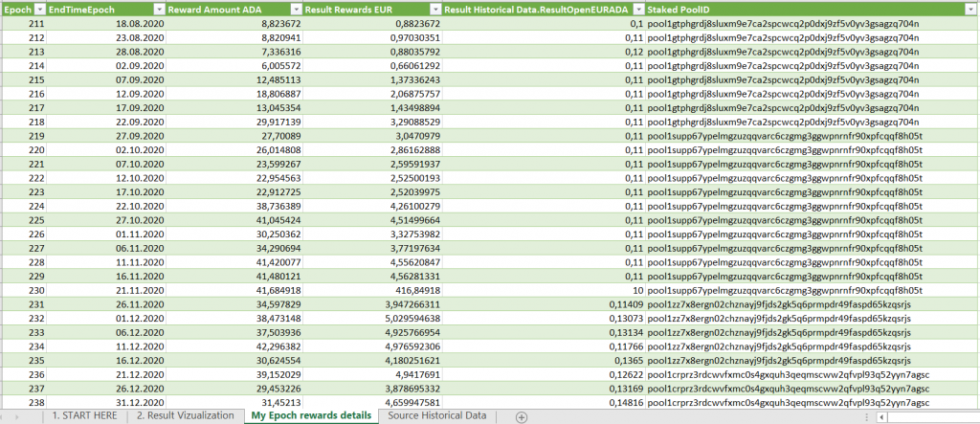Select the EUR rewards cell 4,659947581
Screen dimensions: 980x424
[372, 401]
